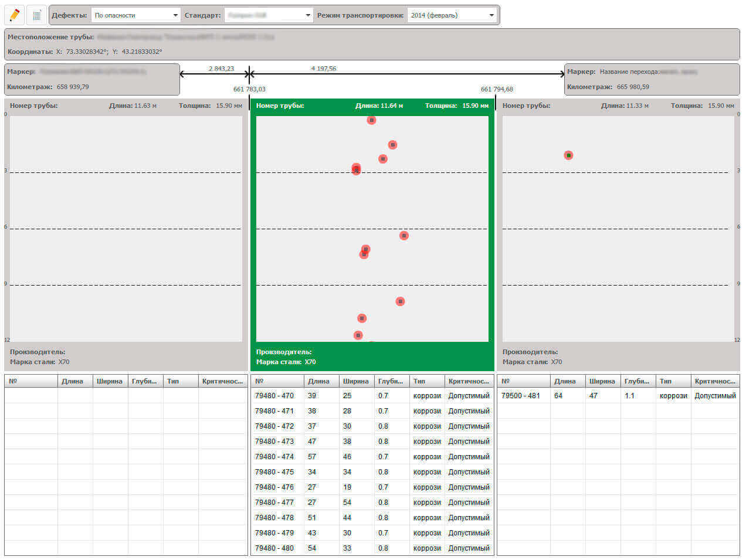The width and height of the screenshot is (746, 560).
Task: Select defect row 79480 - 480
Action: tap(372, 548)
